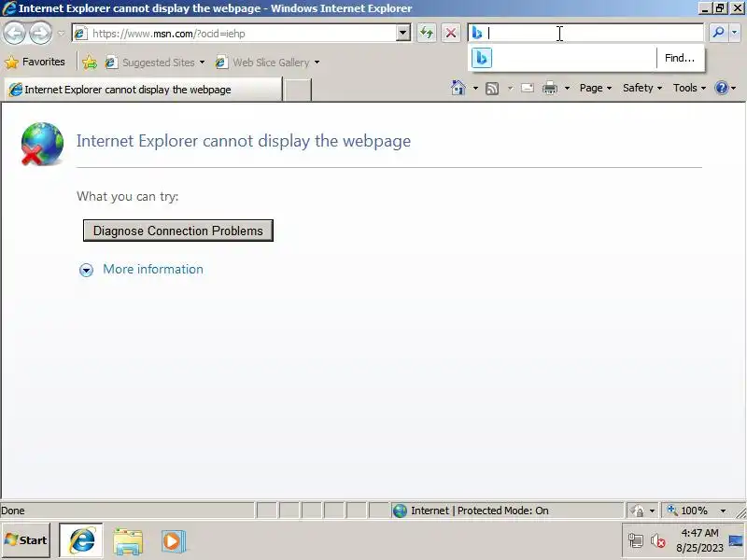Screen dimensions: 747x560
Task: Open search provider options dropdown arrow
Action: click(734, 33)
